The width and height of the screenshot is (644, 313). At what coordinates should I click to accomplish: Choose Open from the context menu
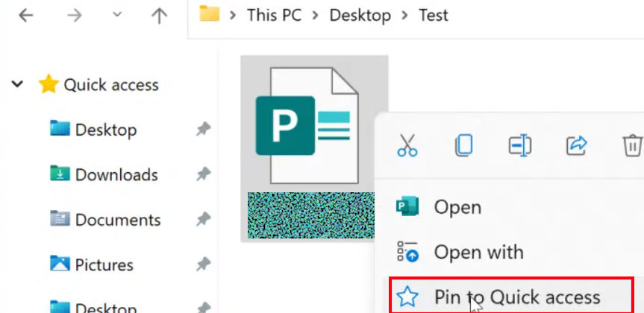pyautogui.click(x=457, y=207)
